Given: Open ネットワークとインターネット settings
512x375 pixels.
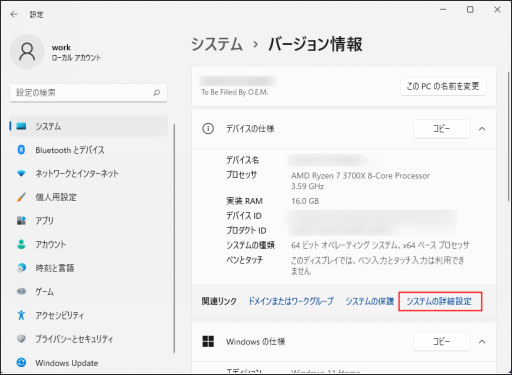Looking at the screenshot, I should click(89, 174).
